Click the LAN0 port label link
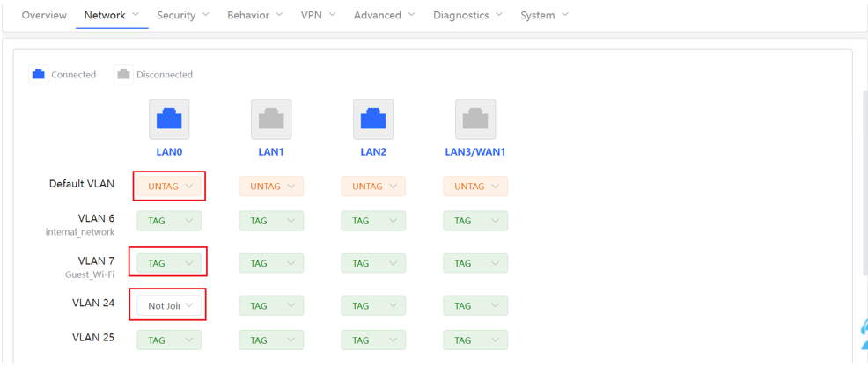This screenshot has height=373, width=868. pos(169,151)
